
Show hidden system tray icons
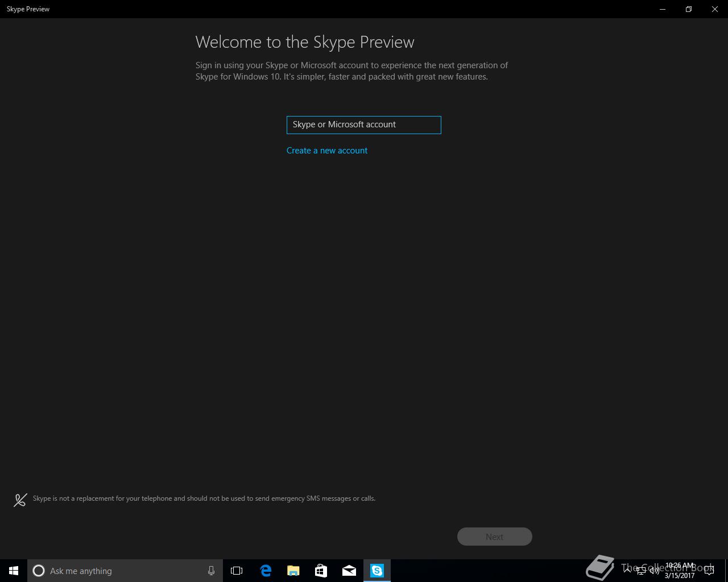click(x=627, y=571)
